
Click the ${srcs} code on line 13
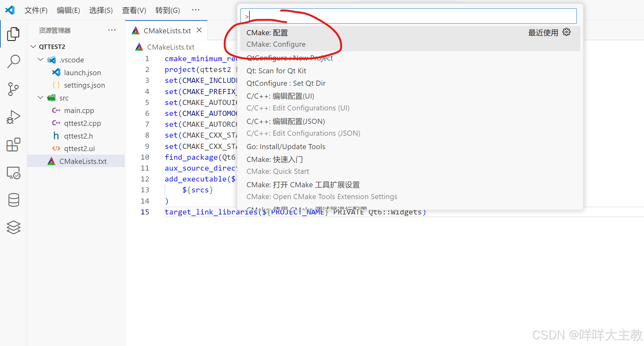[198, 190]
